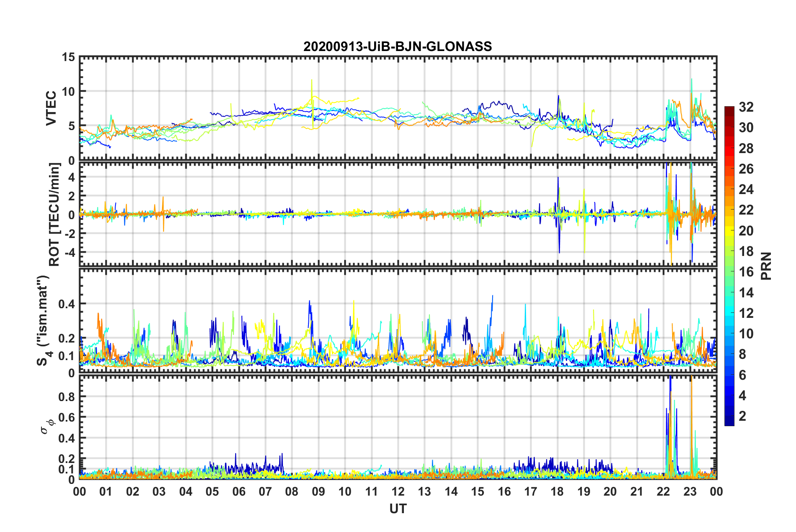Viewport: 796px width, 532px height.
Task: Click the UT axis tick label 07
Action: 265,491
